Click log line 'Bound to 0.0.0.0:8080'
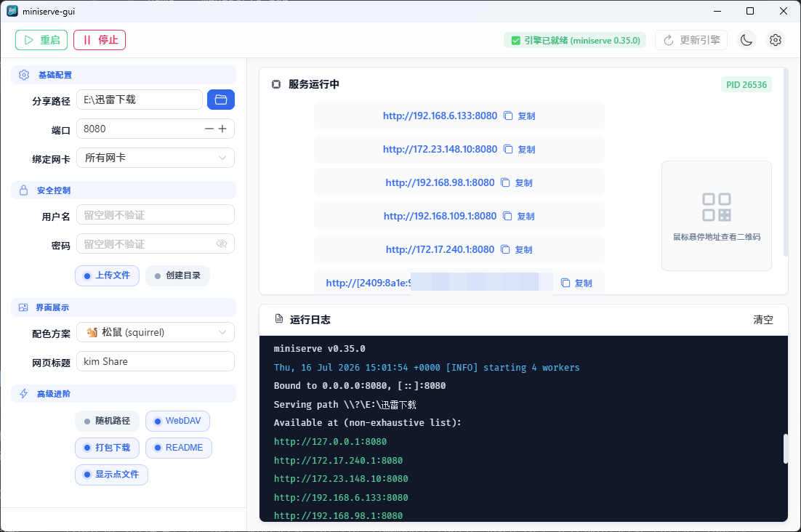The width and height of the screenshot is (801, 532). (x=360, y=386)
